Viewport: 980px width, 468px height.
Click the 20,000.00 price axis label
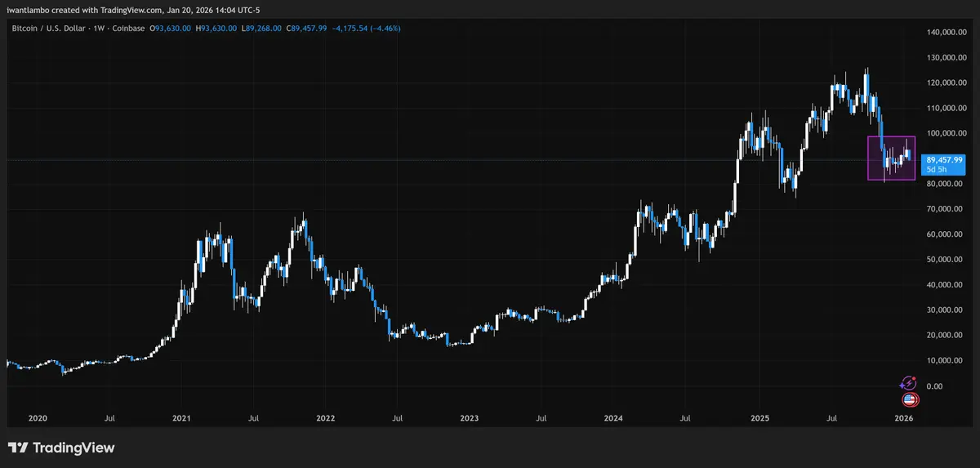[945, 336]
